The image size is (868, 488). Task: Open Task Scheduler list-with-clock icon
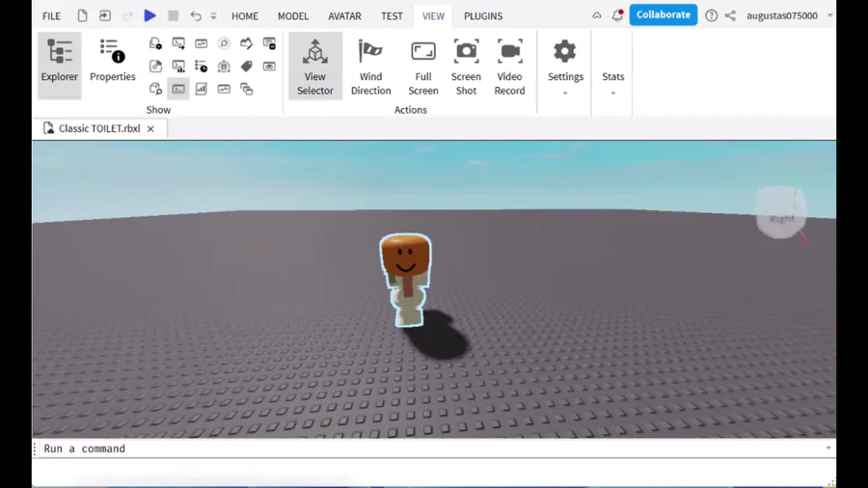201,67
